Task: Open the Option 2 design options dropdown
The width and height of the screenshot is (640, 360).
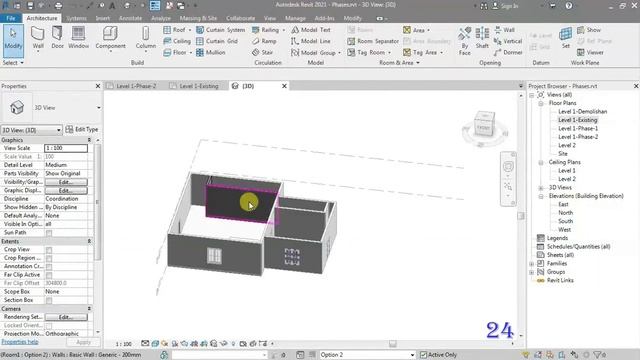Action: tap(367, 355)
